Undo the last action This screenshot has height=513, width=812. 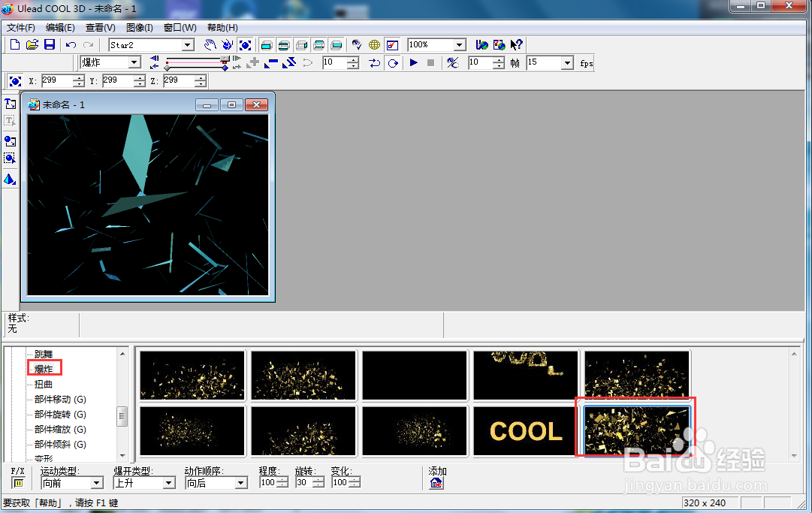(x=71, y=45)
